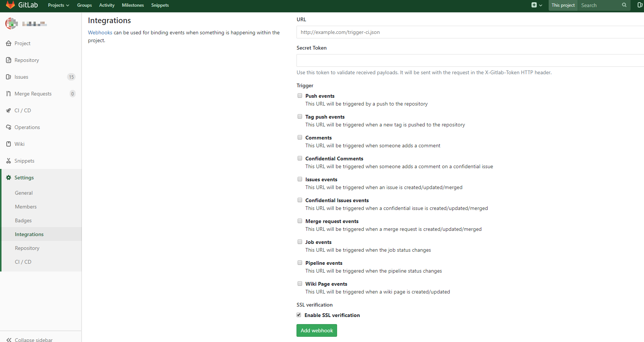Open the Members settings page
Screen dimensions: 644x342
[26, 207]
